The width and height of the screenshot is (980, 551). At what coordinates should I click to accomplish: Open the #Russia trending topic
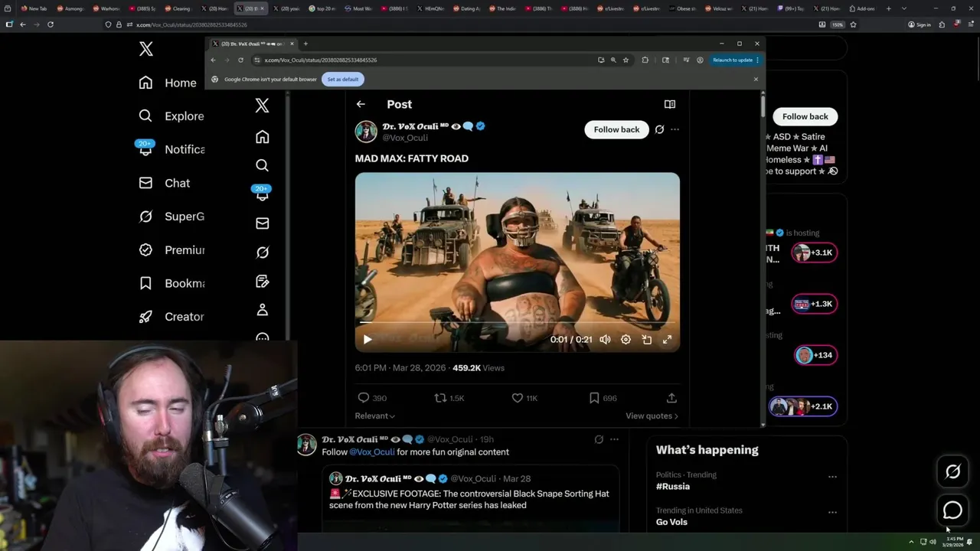point(673,487)
